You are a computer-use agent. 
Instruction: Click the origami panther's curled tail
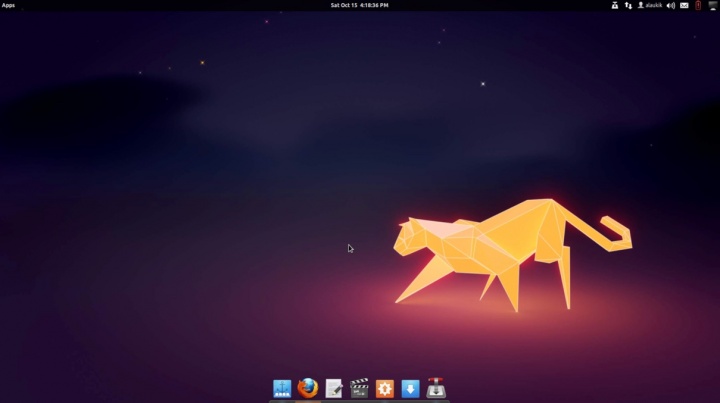[x=615, y=235]
